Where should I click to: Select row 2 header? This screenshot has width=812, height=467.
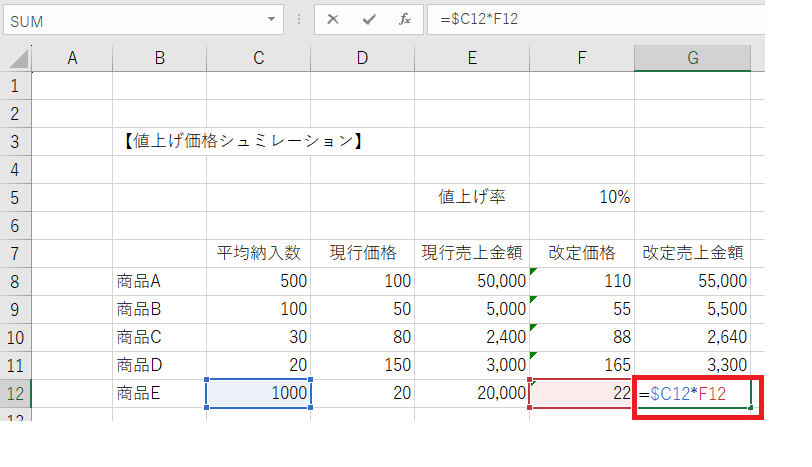[x=15, y=113]
